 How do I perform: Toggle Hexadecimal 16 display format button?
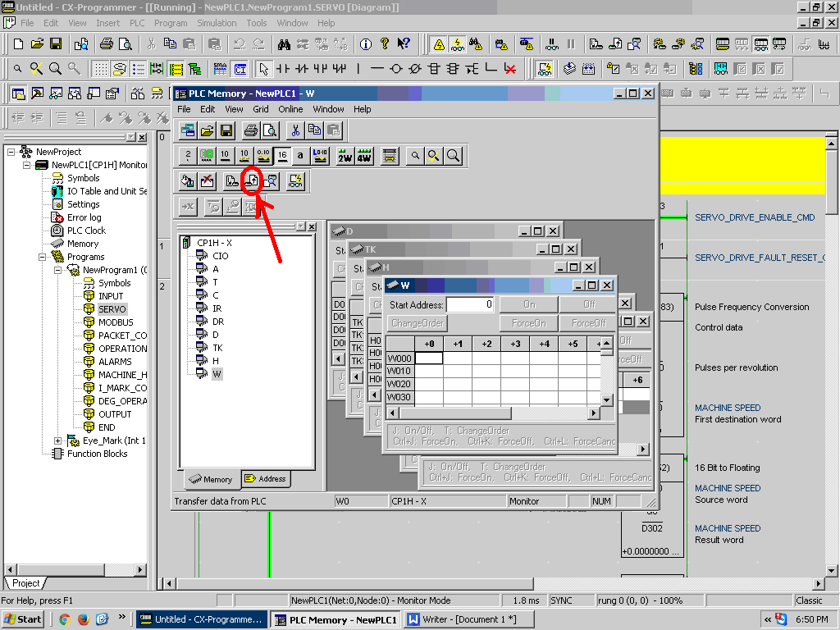(282, 156)
